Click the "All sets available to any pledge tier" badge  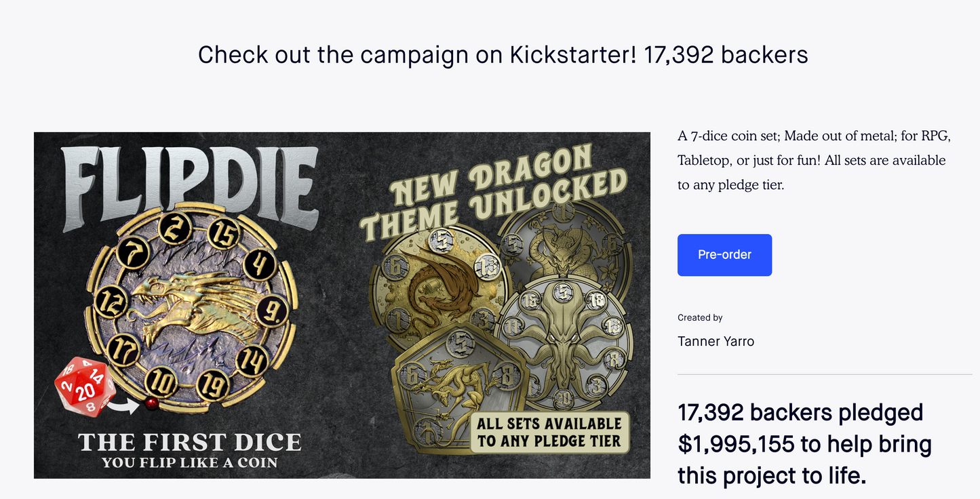pos(549,433)
